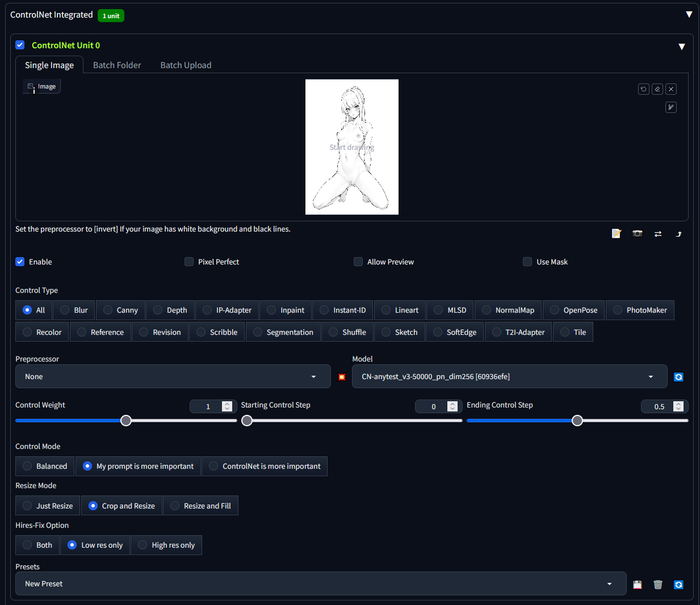The height and width of the screenshot is (605, 700).
Task: Save preset with the floppy disk icon
Action: pos(638,585)
